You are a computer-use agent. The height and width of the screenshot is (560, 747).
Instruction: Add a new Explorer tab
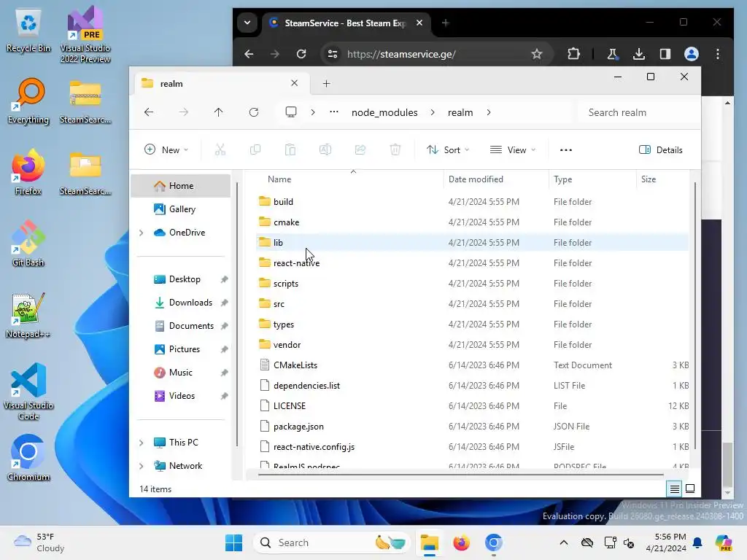(326, 84)
